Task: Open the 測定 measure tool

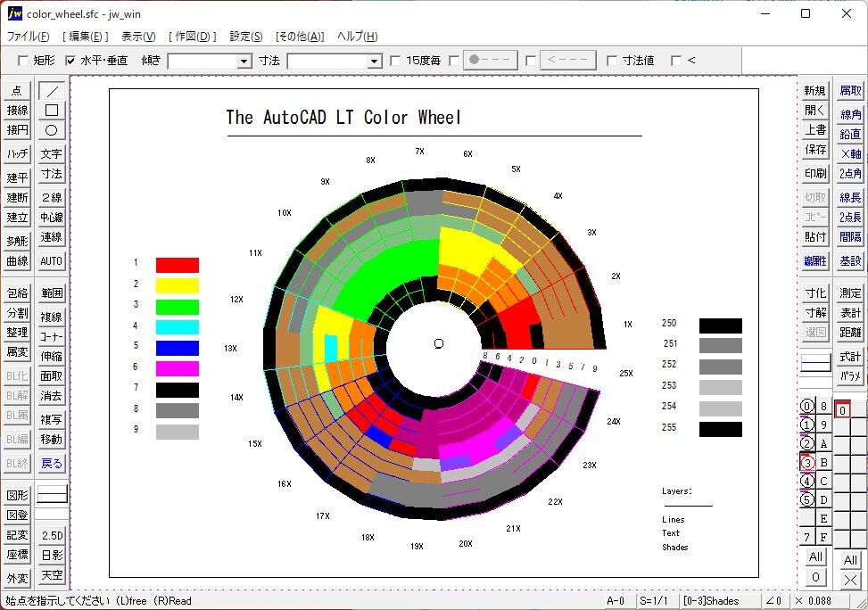Action: 850,293
